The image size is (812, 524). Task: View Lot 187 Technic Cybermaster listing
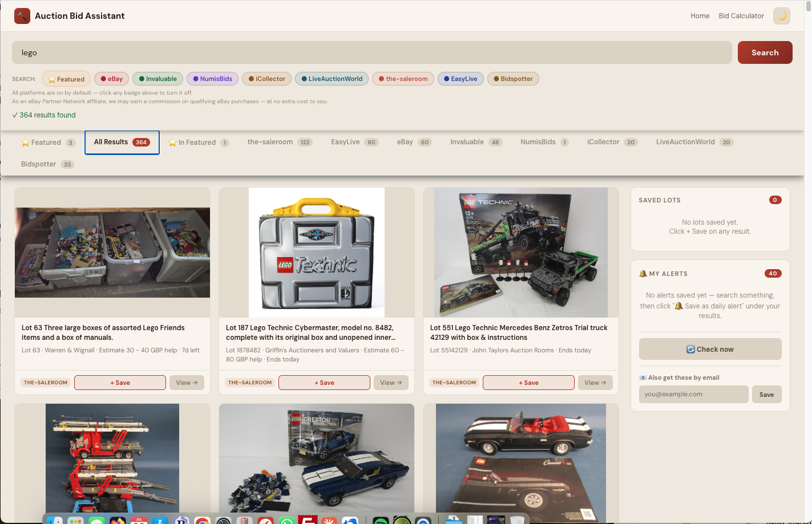(x=391, y=383)
